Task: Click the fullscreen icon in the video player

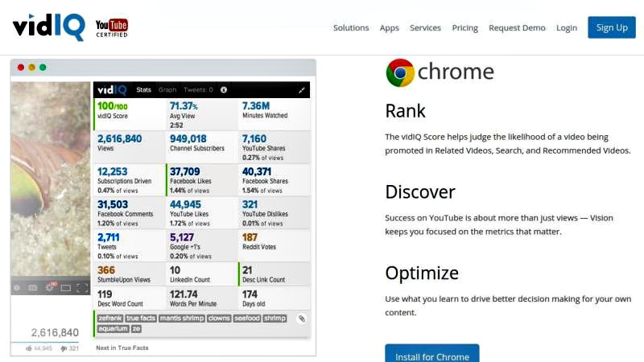Action: pyautogui.click(x=82, y=288)
